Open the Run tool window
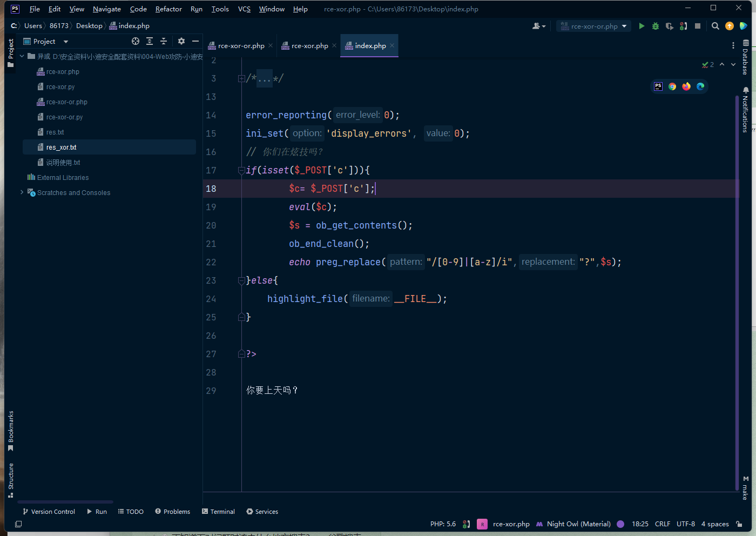This screenshot has height=536, width=756. (97, 512)
